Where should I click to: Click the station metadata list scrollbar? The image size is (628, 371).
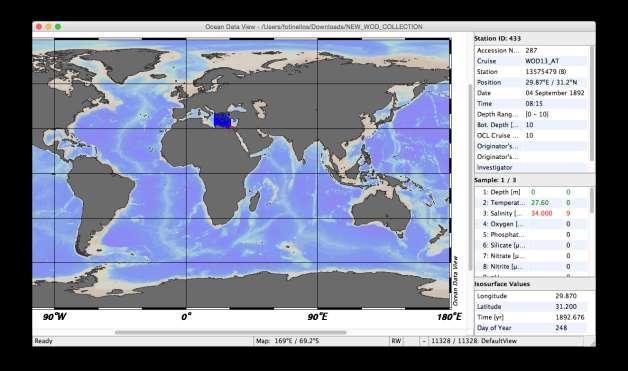pos(592,104)
